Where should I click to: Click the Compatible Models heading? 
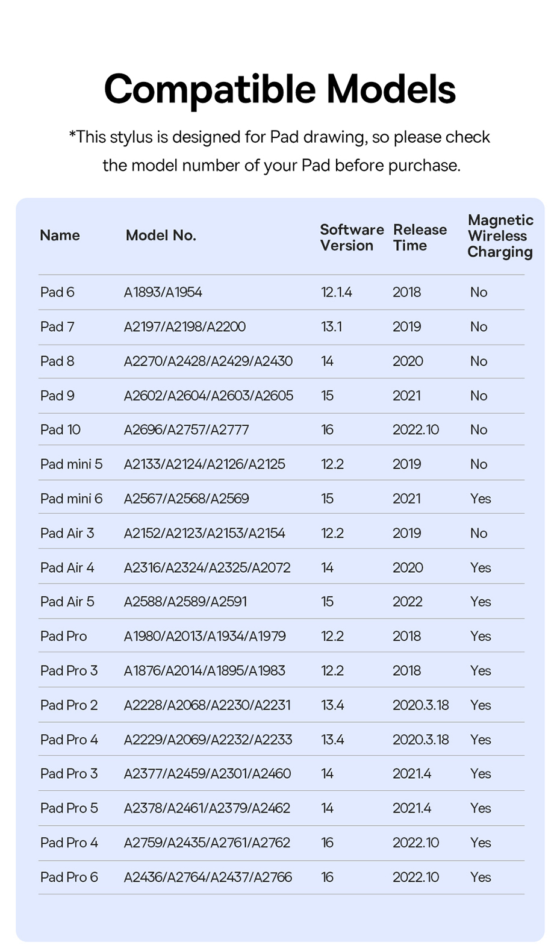[279, 89]
